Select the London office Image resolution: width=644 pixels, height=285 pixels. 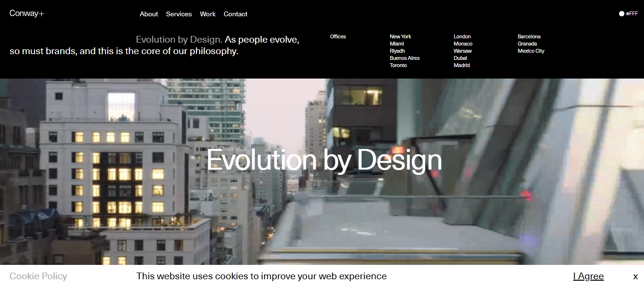pyautogui.click(x=462, y=36)
